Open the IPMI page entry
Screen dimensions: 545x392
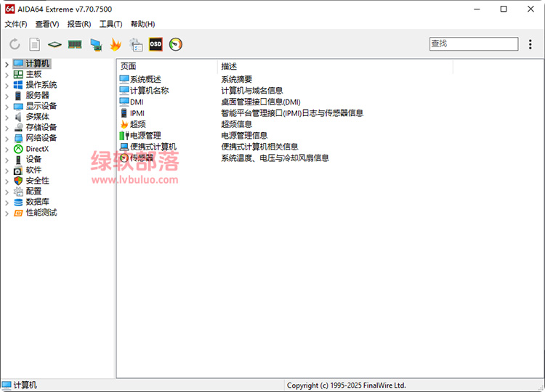[x=137, y=113]
